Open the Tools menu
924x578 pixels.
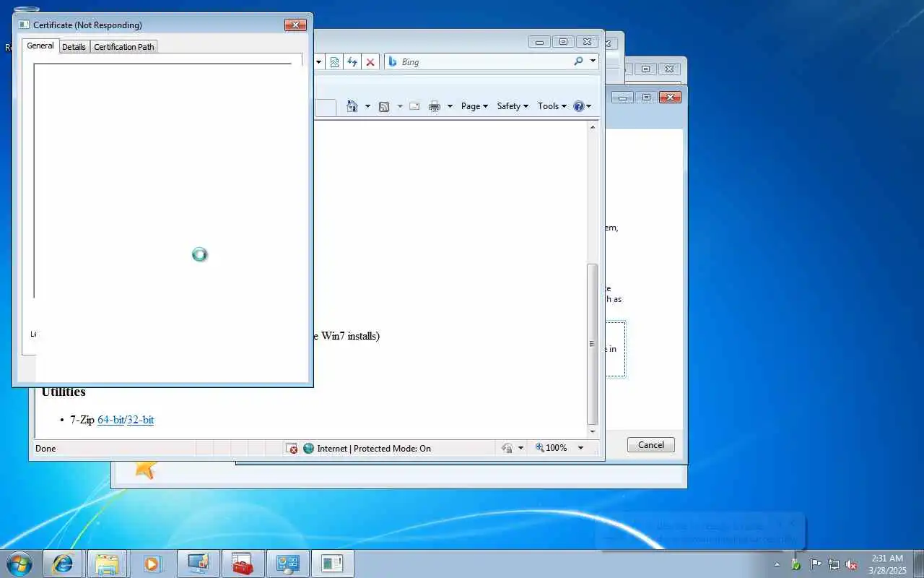(x=552, y=106)
